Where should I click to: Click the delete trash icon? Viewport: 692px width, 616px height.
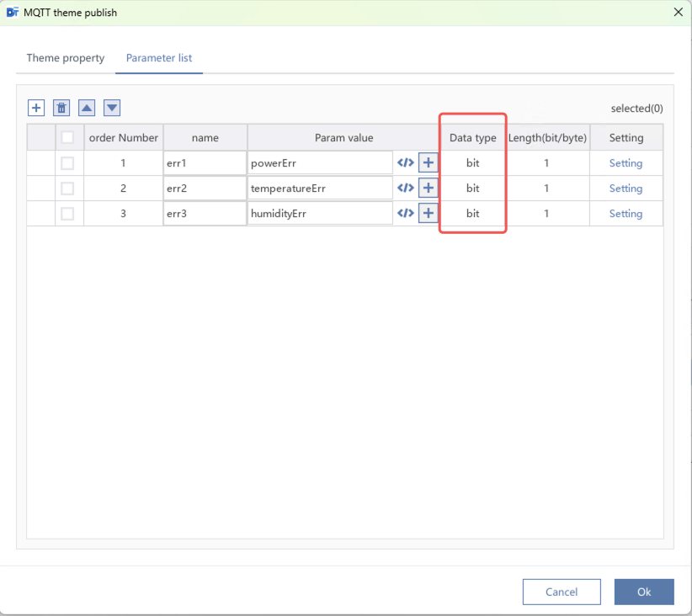tap(61, 108)
